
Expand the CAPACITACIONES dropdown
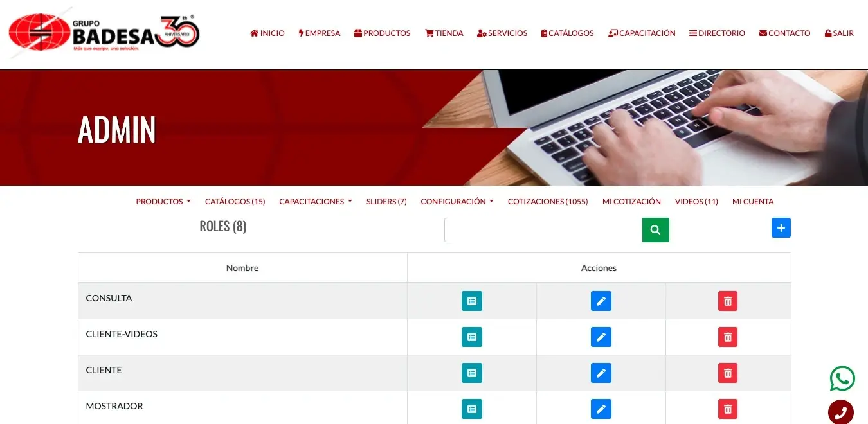(x=315, y=202)
